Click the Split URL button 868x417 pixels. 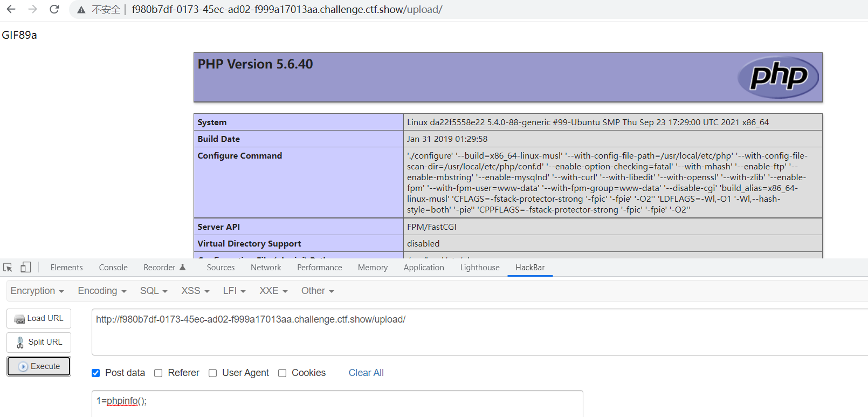39,342
